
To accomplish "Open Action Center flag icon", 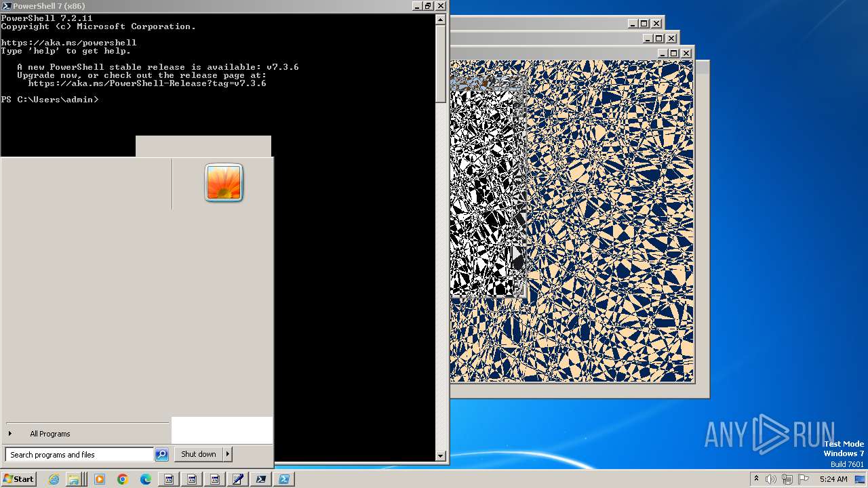I will [804, 479].
